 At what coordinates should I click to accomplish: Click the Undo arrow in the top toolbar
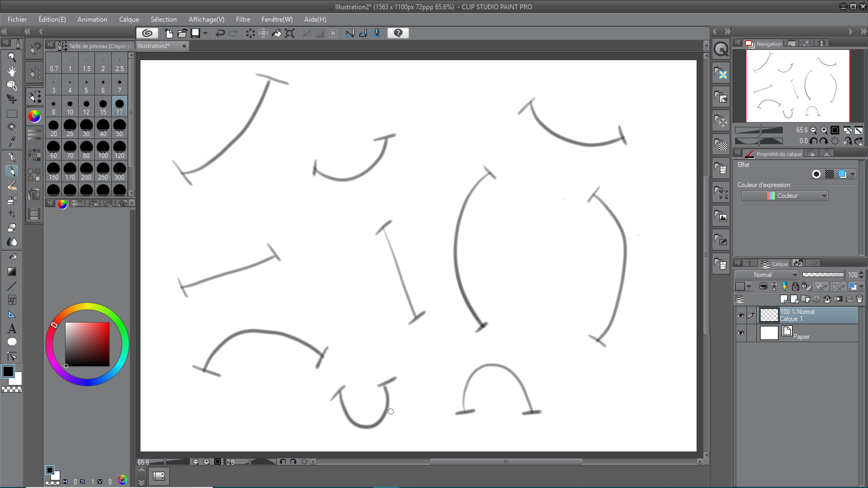click(x=220, y=33)
